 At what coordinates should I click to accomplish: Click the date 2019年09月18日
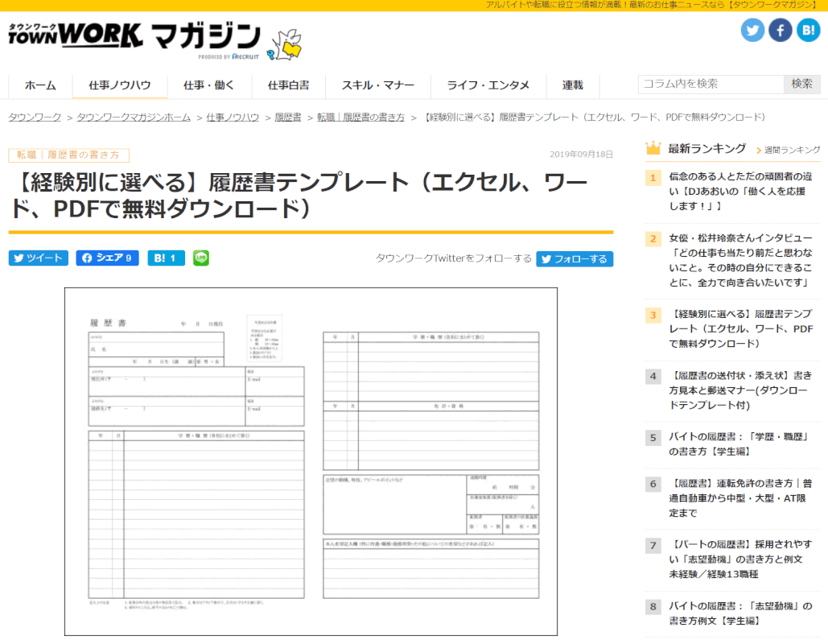581,155
